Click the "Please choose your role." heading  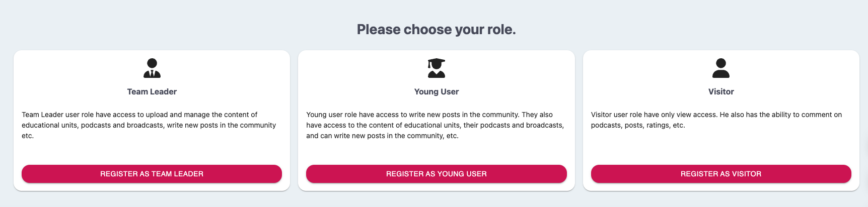436,30
